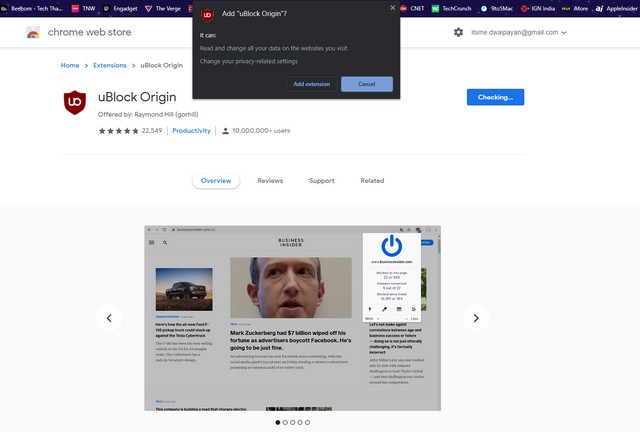Open the TNW bookmark
The image size is (640, 432).
(x=83, y=8)
